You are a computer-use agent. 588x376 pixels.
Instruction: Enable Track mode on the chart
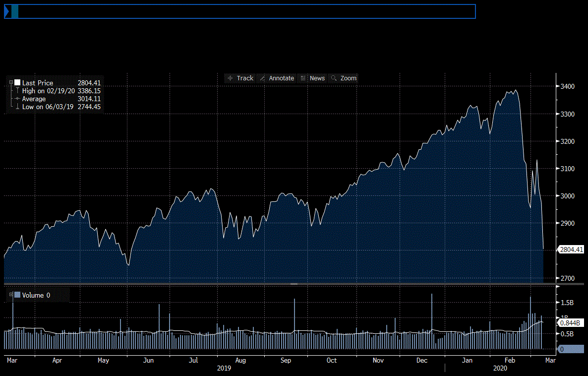[241, 78]
